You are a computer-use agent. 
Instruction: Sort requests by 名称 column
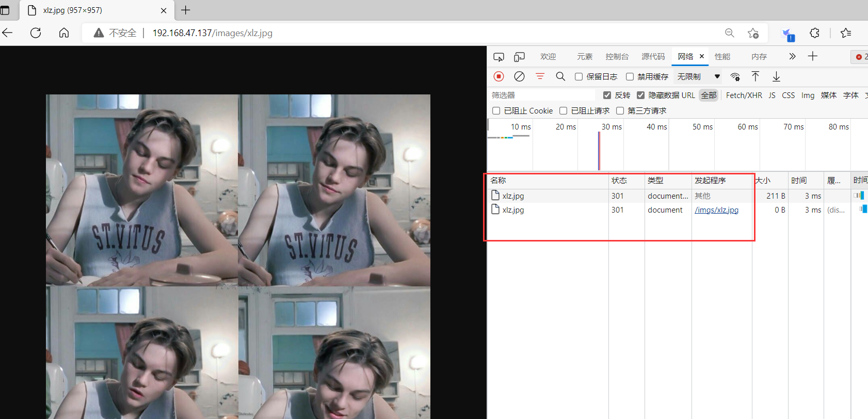(548, 180)
